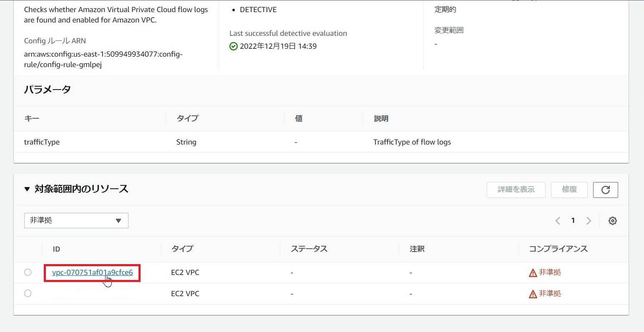This screenshot has width=644, height=332.
Task: Click the trafficType parameter row
Action: tap(42, 142)
